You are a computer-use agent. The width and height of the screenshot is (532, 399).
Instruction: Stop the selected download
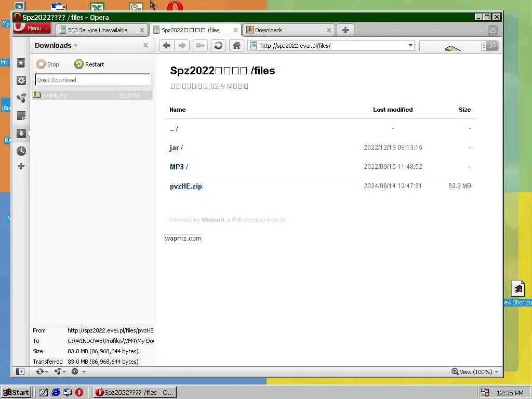(48, 64)
